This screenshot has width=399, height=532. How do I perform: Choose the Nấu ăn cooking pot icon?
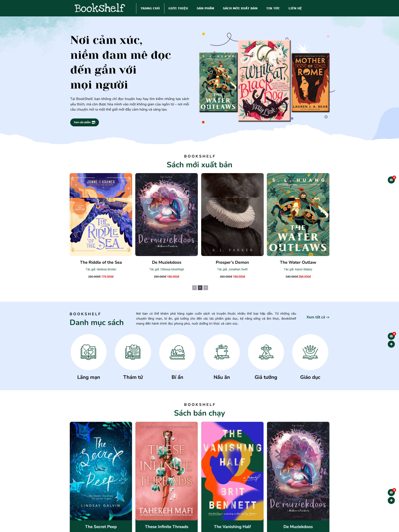pyautogui.click(x=222, y=352)
